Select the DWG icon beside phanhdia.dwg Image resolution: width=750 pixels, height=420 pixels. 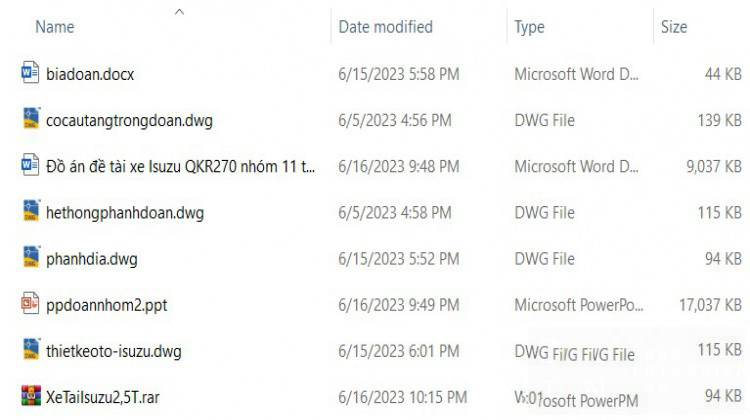pos(32,257)
